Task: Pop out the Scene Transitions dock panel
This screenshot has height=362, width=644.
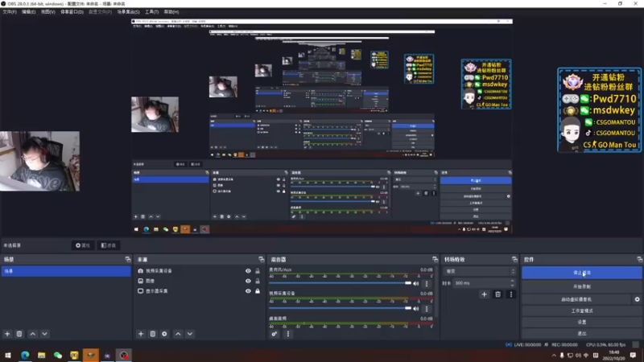Action: [x=514, y=259]
